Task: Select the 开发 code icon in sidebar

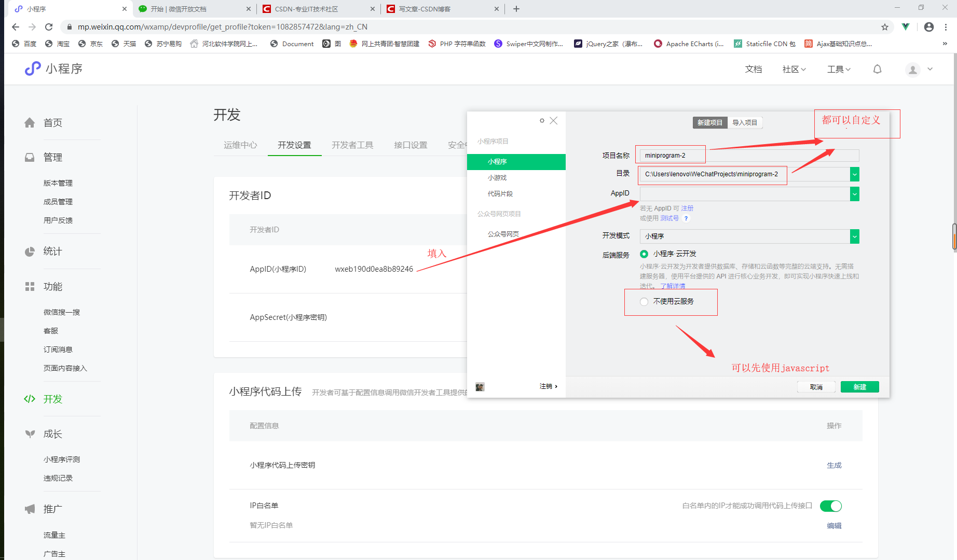Action: click(30, 399)
